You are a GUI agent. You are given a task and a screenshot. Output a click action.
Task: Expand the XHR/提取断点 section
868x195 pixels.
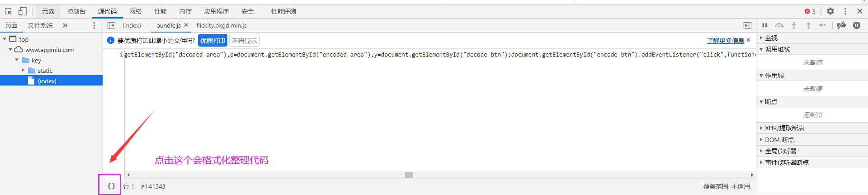tap(761, 128)
